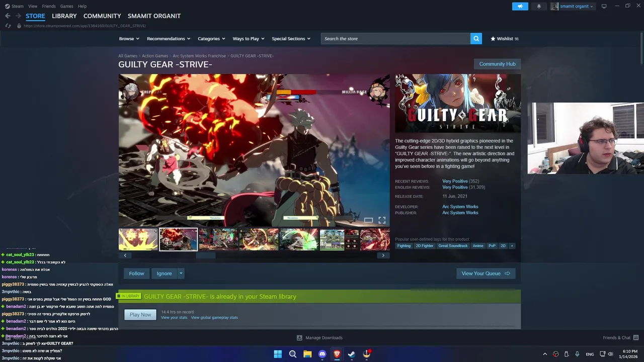The width and height of the screenshot is (644, 362).
Task: Switch to the LIBRARY tab
Action: (x=64, y=16)
